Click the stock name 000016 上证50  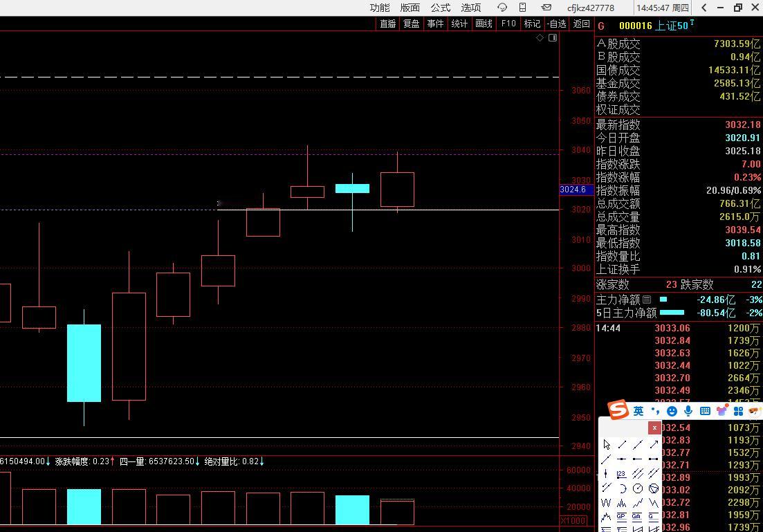(x=654, y=26)
